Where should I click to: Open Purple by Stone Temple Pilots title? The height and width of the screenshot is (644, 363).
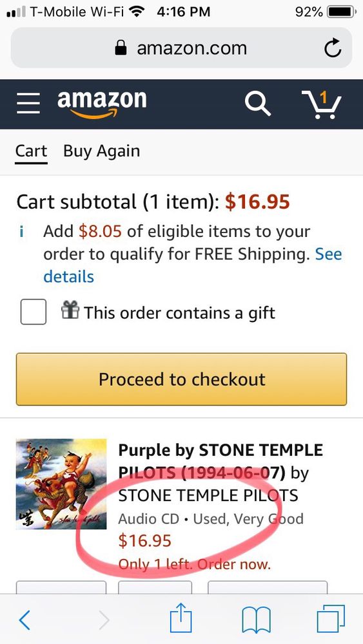[x=221, y=473]
